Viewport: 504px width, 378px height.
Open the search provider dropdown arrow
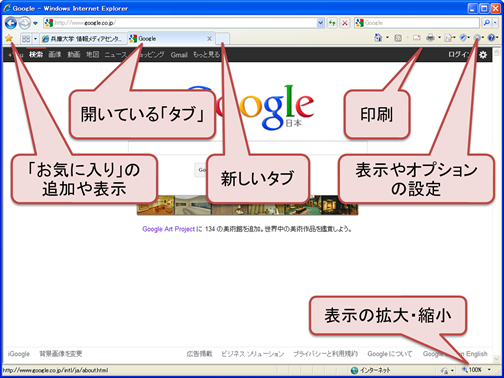pyautogui.click(x=495, y=23)
